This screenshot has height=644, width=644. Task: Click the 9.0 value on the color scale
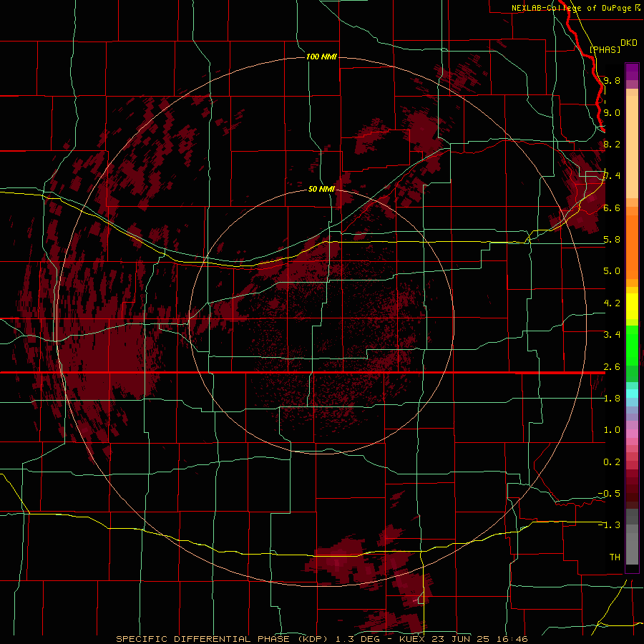point(612,112)
